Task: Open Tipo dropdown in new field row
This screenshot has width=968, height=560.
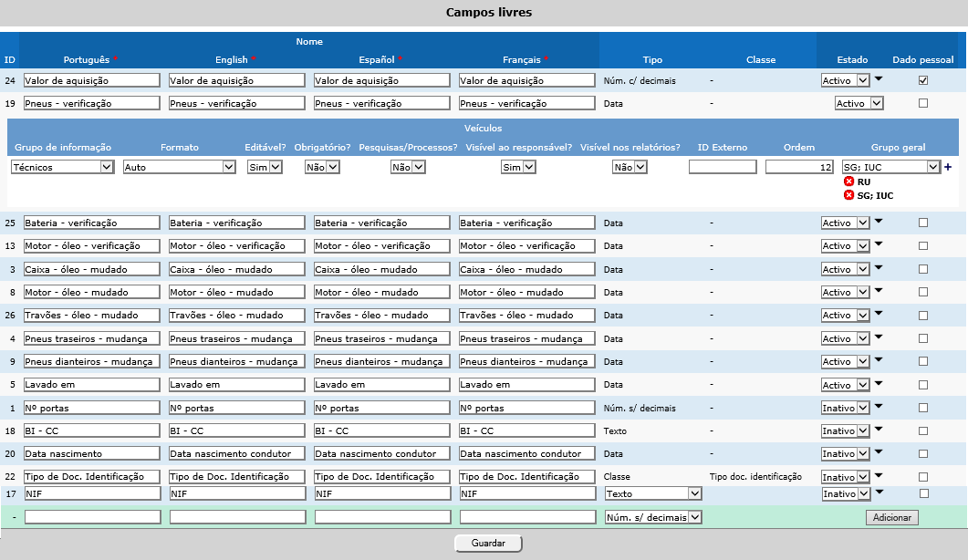Action: click(653, 517)
